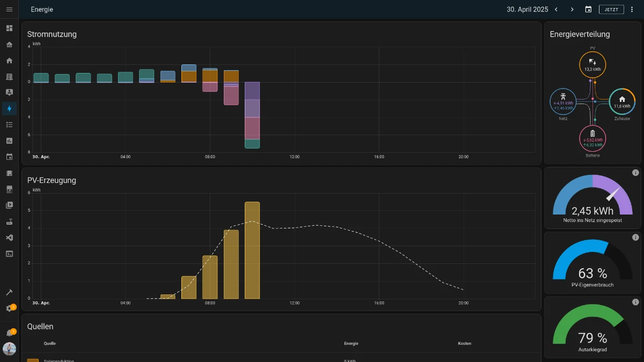
Task: Show notifications bell
Action: pyautogui.click(x=9, y=333)
